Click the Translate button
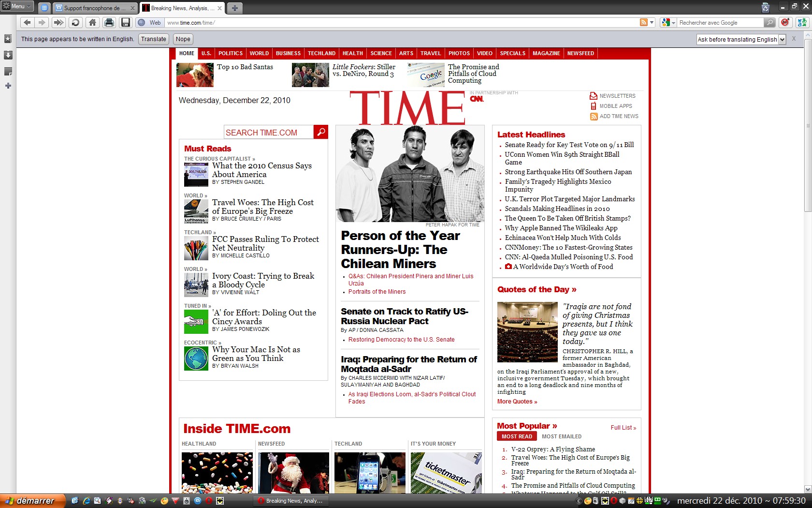The height and width of the screenshot is (508, 812). click(154, 39)
